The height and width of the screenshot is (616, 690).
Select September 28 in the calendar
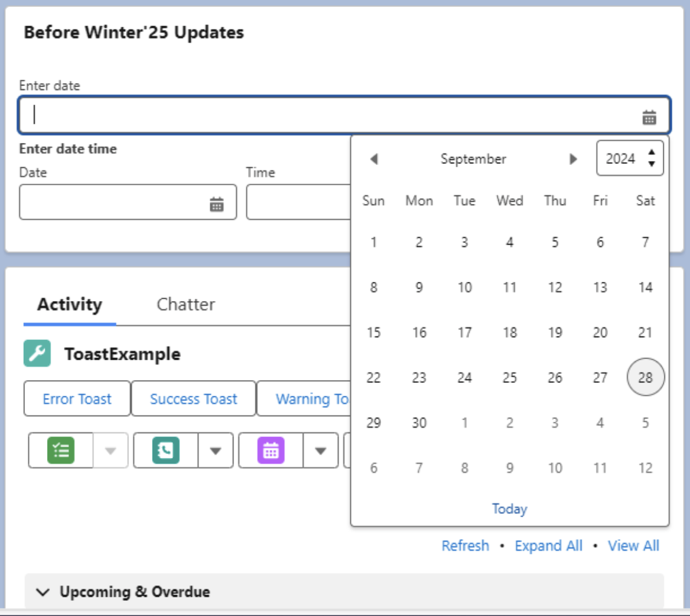(x=645, y=377)
